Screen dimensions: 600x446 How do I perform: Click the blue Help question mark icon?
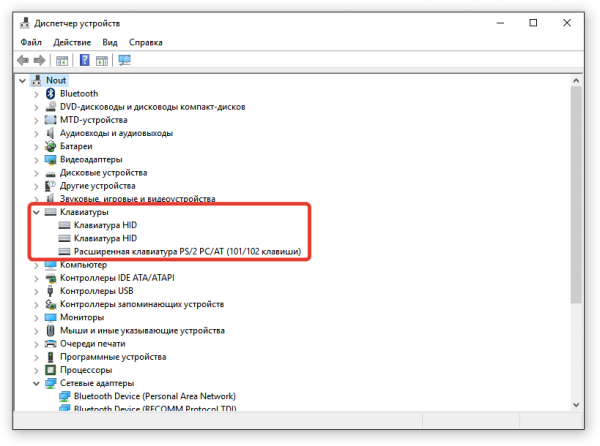point(84,60)
